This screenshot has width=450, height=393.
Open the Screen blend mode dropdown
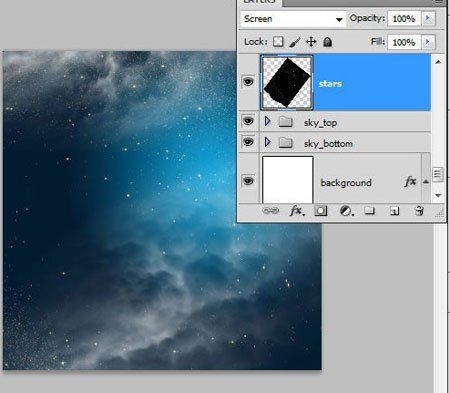click(x=293, y=19)
